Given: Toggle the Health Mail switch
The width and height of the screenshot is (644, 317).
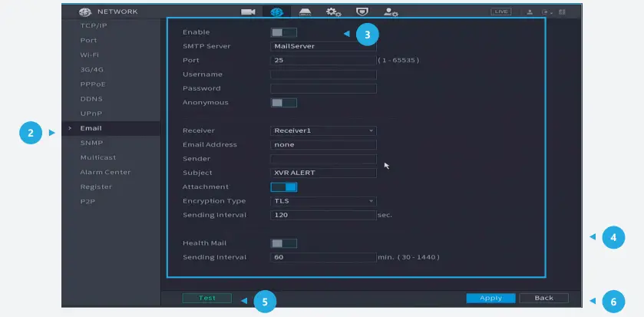Looking at the screenshot, I should click(284, 243).
